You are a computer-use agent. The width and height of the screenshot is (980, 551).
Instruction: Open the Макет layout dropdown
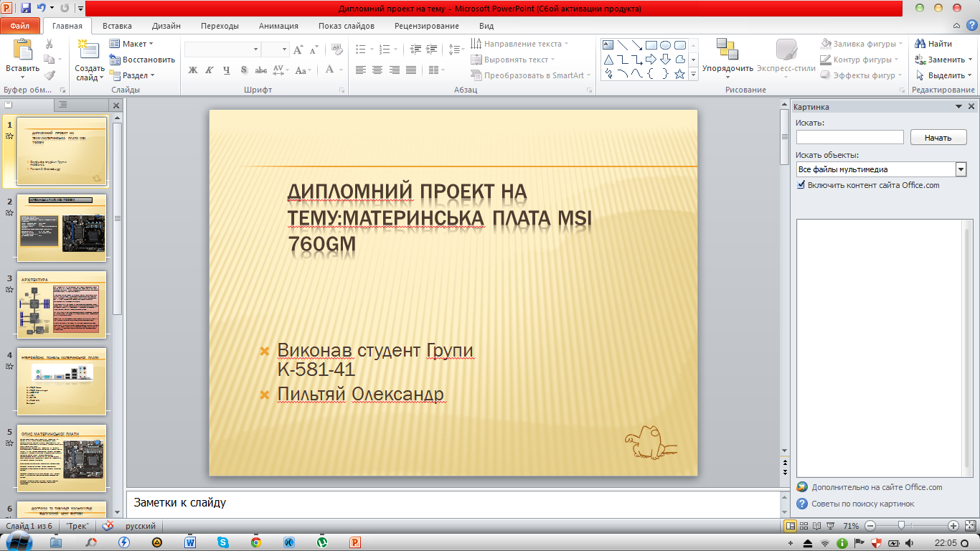[x=131, y=44]
